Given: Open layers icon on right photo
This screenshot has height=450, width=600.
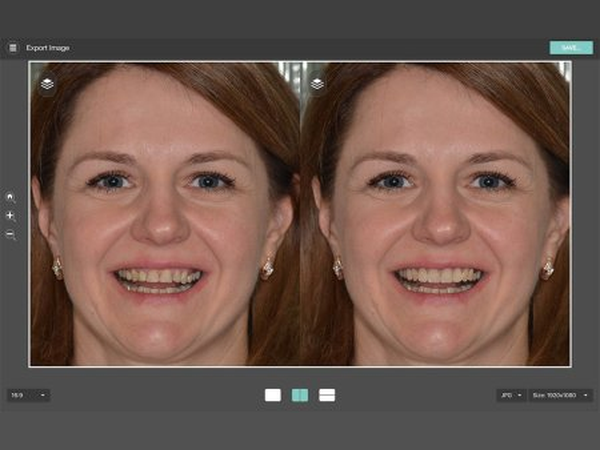Looking at the screenshot, I should point(317,83).
